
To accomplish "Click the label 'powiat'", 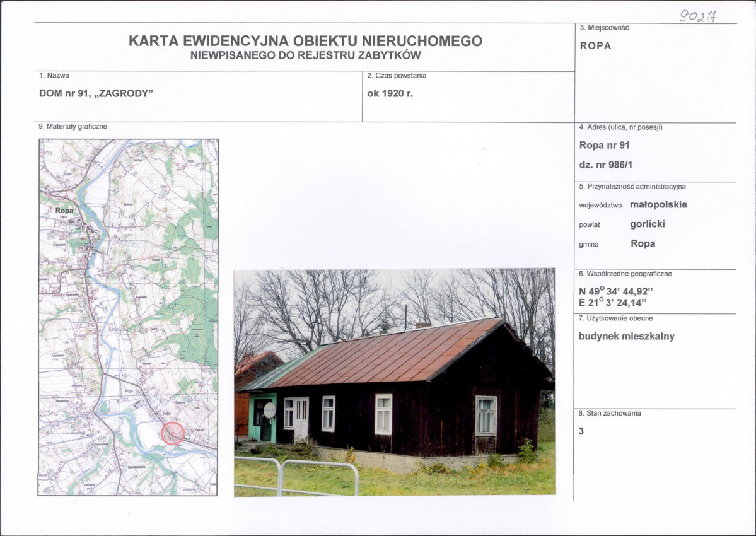I will pyautogui.click(x=589, y=225).
